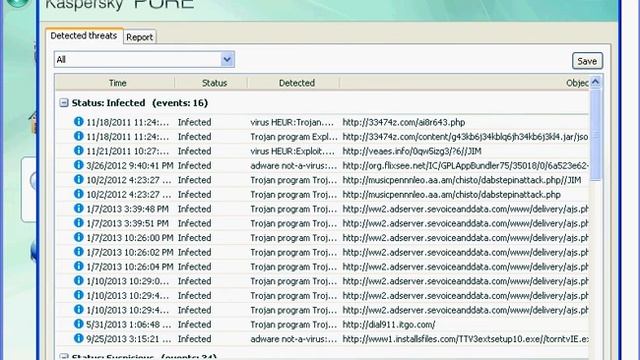Click info icon on 1/7/2013 10:26:00 PM row
640x360 pixels.
[78, 238]
